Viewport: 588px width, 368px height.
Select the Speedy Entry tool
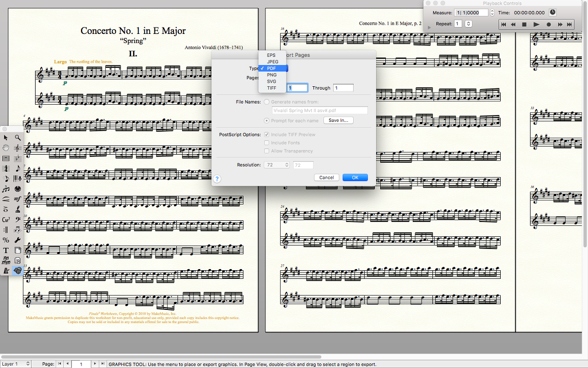pyautogui.click(x=6, y=178)
